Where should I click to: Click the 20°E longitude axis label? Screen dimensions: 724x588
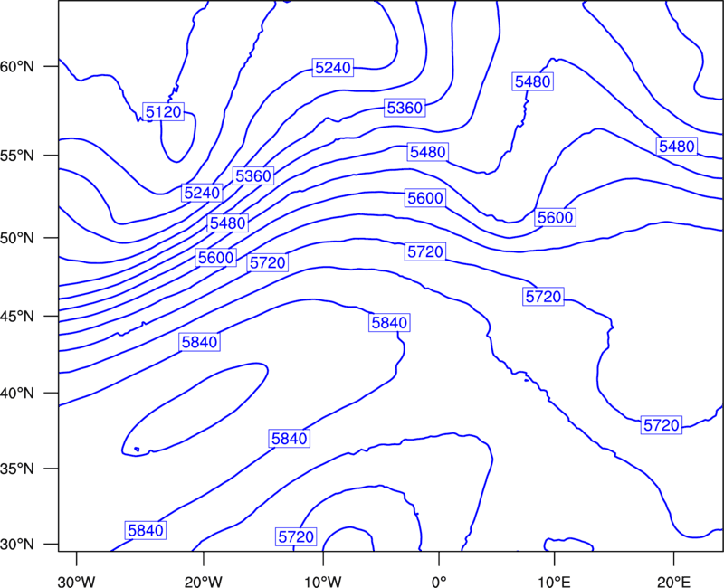click(673, 582)
